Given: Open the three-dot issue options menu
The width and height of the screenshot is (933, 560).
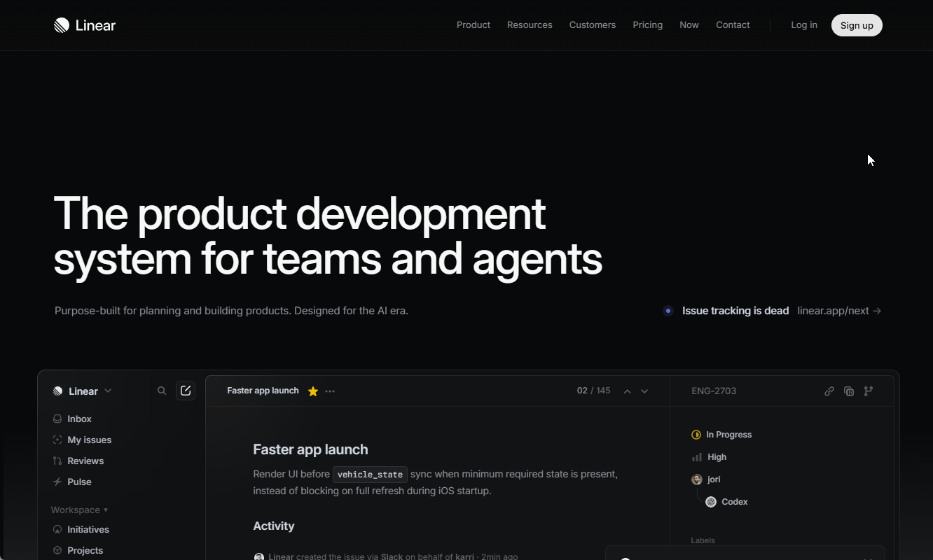Looking at the screenshot, I should tap(330, 391).
